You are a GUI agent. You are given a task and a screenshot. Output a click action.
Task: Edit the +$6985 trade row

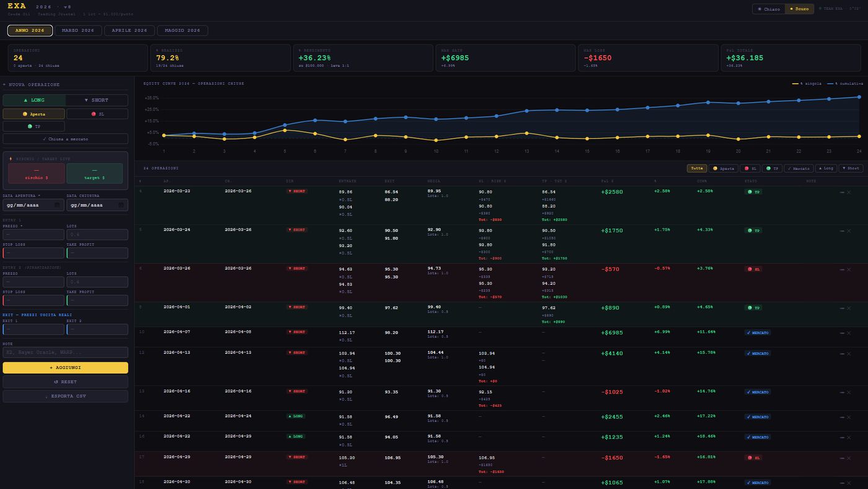[842, 333]
